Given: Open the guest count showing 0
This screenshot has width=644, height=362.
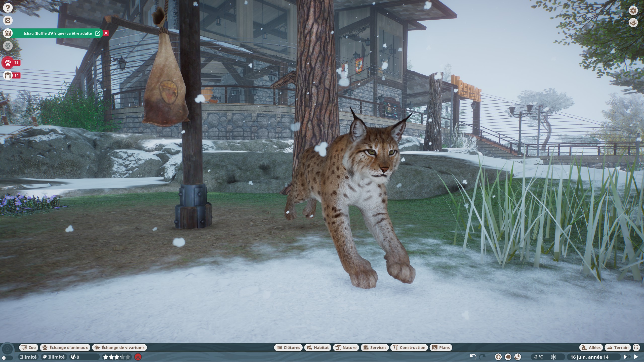Looking at the screenshot, I should click(84, 357).
